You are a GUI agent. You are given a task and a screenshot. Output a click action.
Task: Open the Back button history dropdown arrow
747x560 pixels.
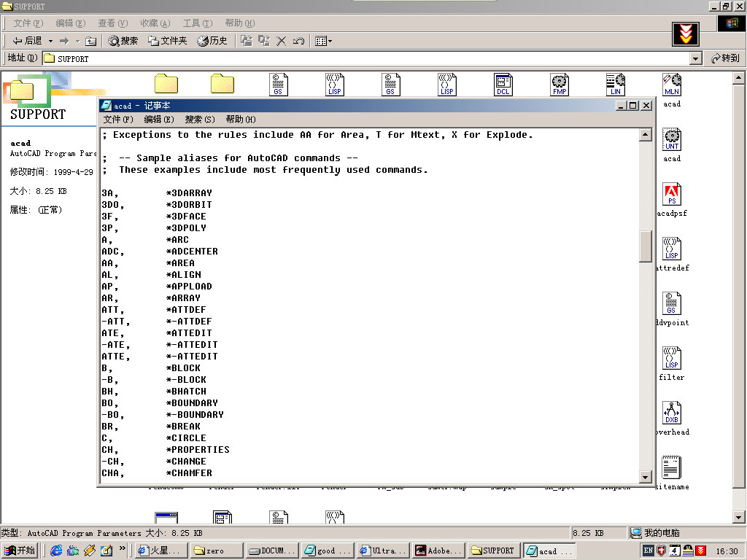[50, 42]
